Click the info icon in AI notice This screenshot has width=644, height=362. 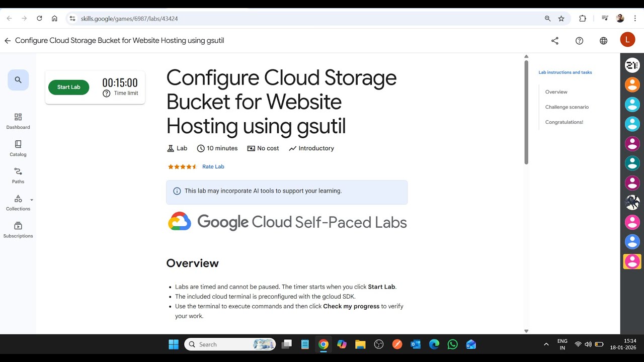point(177,191)
